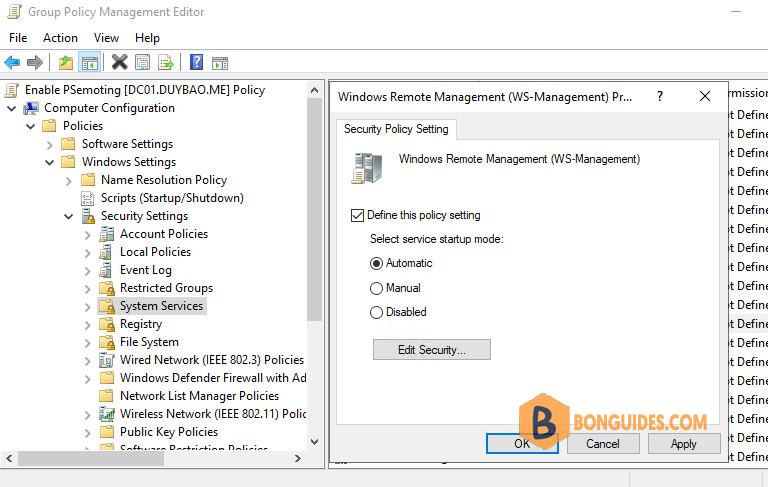
Task: Collapse the Windows Settings node
Action: 49,162
